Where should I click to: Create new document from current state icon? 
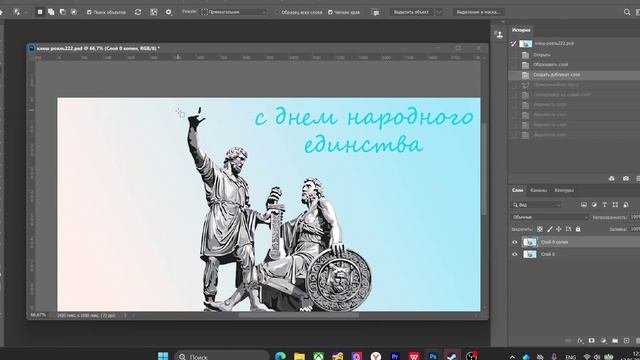click(611, 179)
